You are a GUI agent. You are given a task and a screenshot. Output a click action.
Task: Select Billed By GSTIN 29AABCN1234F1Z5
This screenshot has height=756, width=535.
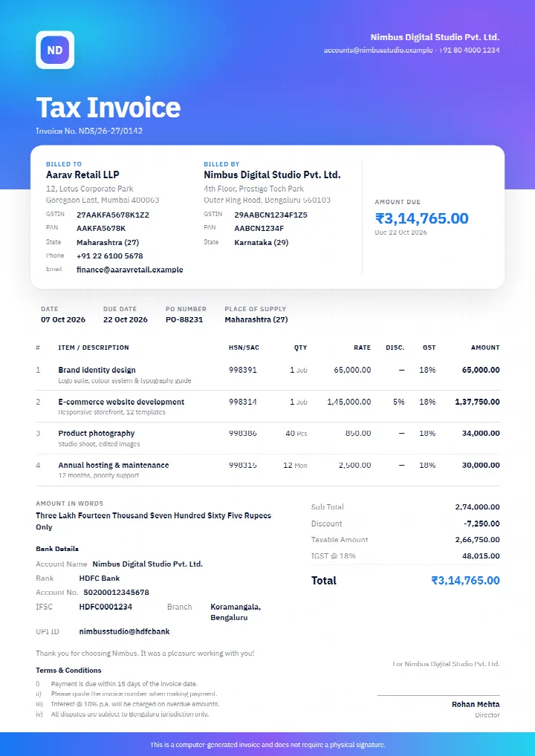[x=270, y=215]
